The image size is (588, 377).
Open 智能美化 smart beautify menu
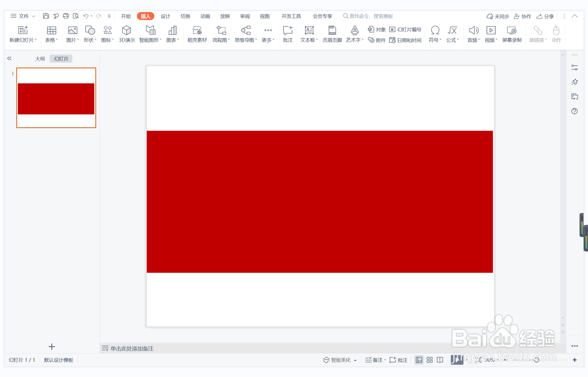(x=340, y=360)
